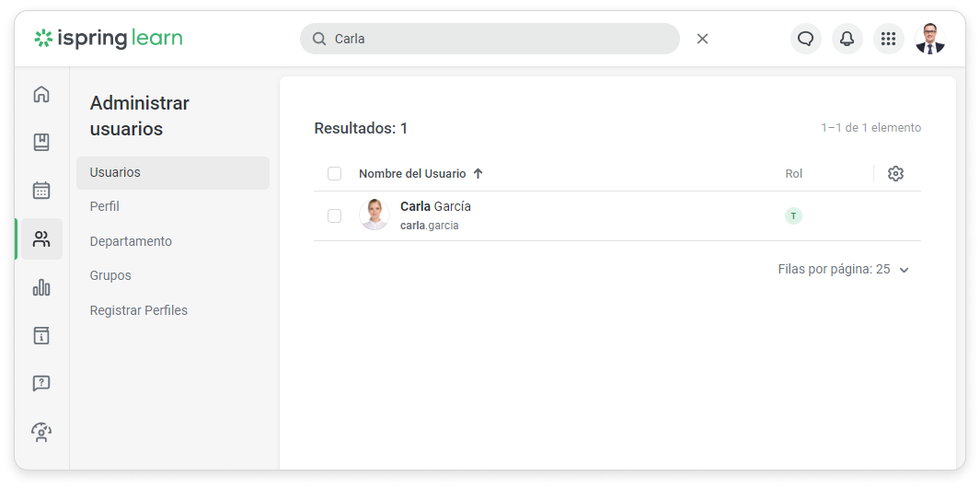Open Carla García user profile
Screen dimensions: 980x488
tap(435, 206)
